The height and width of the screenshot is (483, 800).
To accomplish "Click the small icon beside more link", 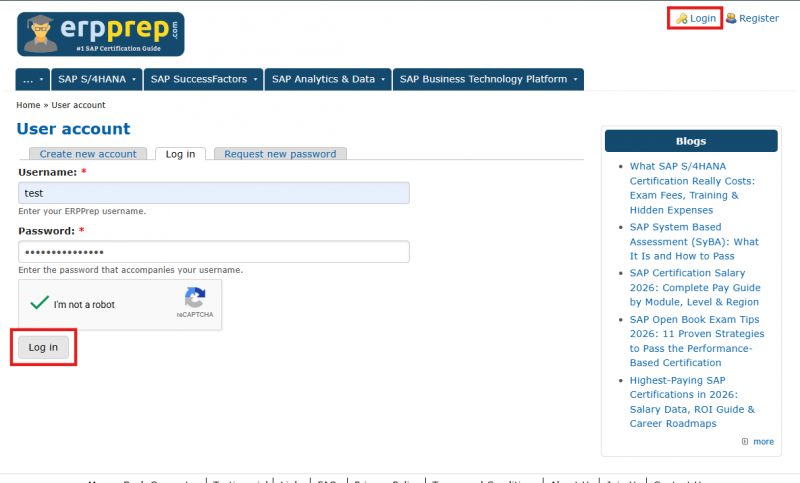I will point(745,442).
